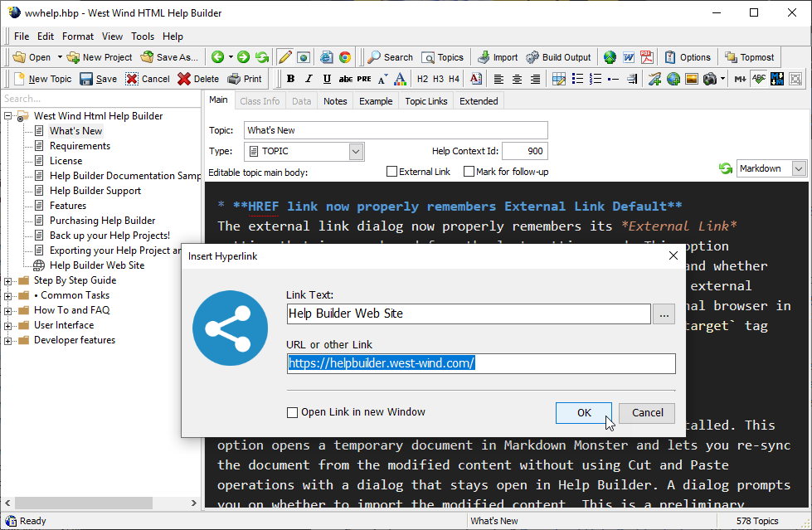Switch to the Topic Links tab
Screen dimensions: 812x530
(x=426, y=101)
